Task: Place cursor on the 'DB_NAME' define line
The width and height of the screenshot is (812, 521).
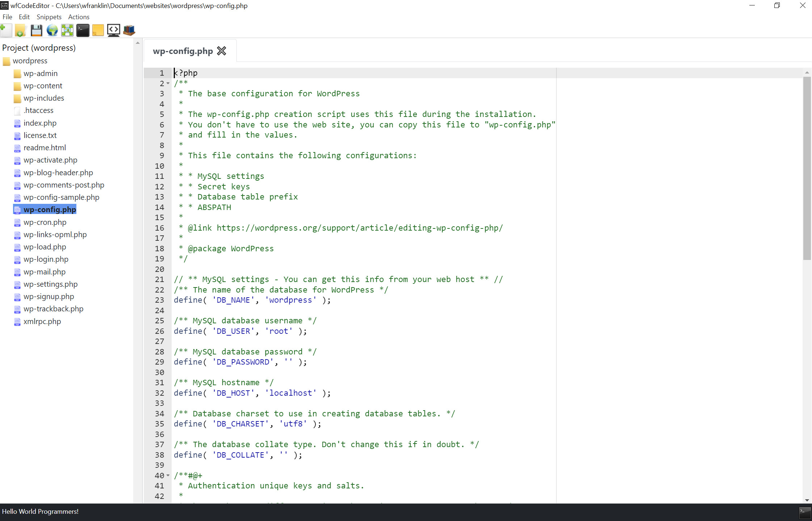Action: [x=252, y=300]
